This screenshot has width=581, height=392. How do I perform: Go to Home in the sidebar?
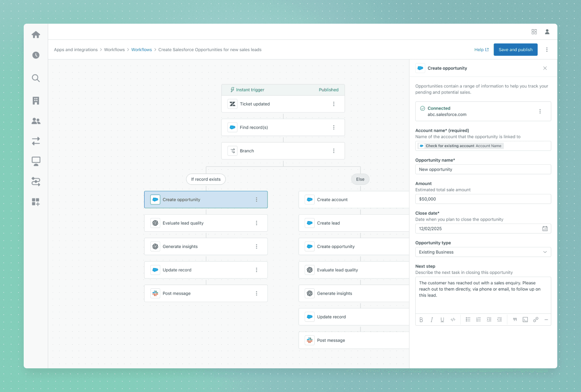click(36, 35)
